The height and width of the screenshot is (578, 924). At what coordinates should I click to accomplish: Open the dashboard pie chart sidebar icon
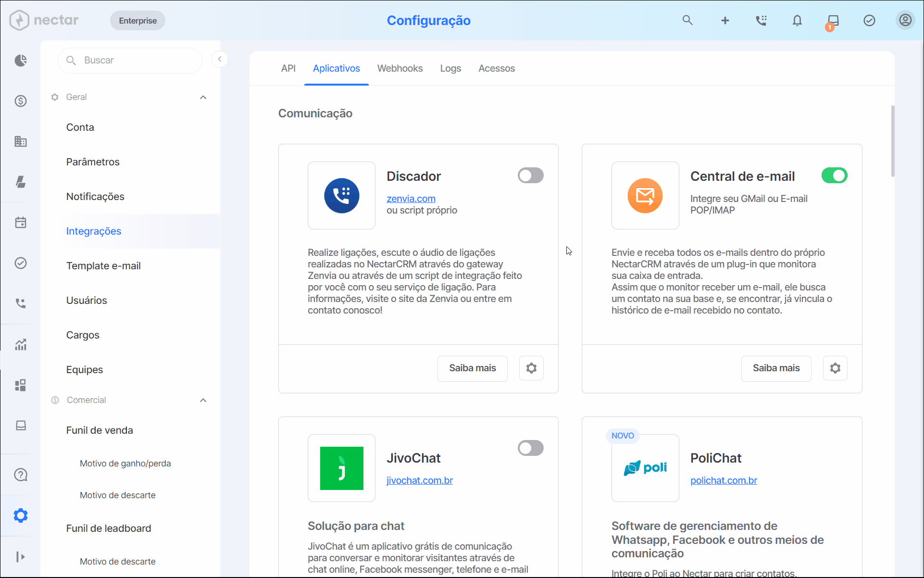21,61
